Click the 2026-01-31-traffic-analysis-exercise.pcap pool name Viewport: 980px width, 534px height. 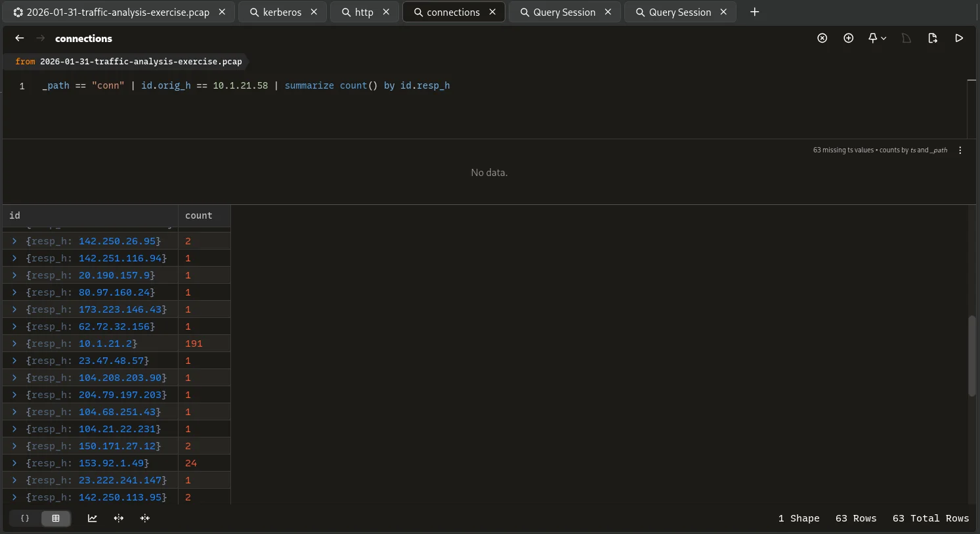pos(140,61)
